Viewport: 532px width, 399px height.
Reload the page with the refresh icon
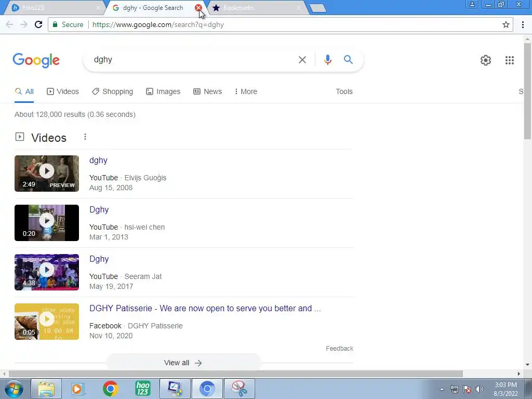38,24
